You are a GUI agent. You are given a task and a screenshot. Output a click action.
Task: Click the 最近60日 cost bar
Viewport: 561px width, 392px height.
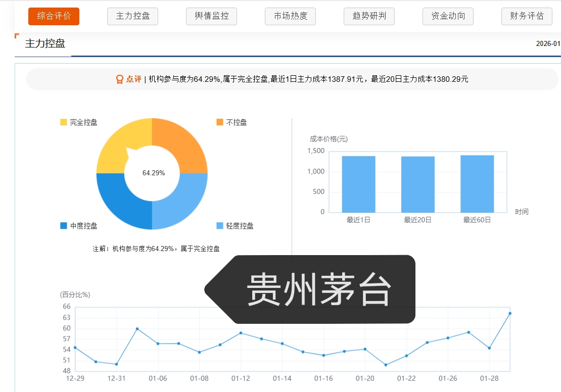[477, 184]
